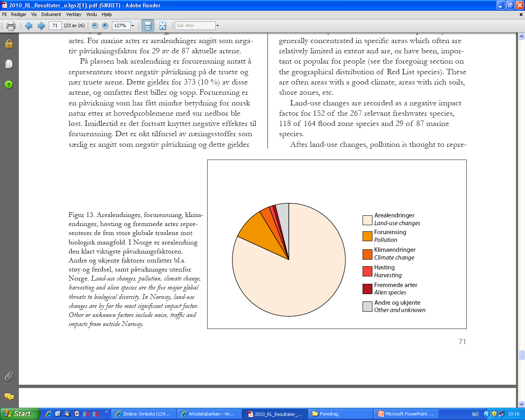Click the Windows Start button

(x=20, y=414)
